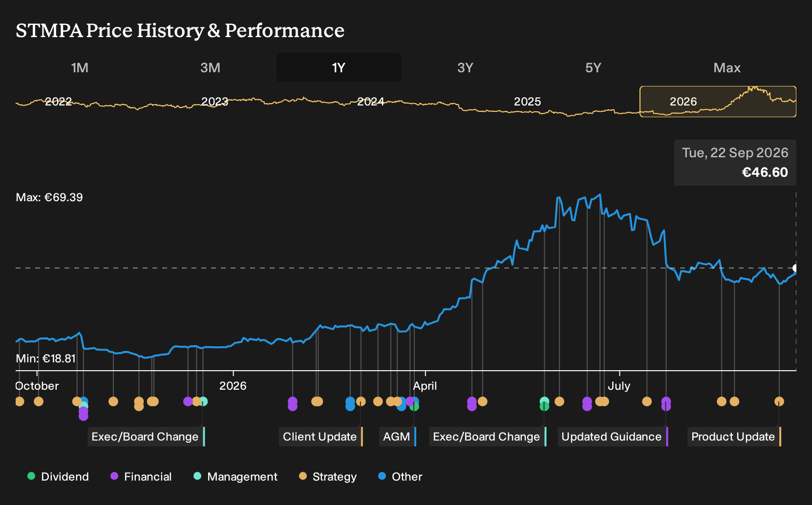Switch to the 1M time range tab
The width and height of the screenshot is (812, 505).
tap(80, 67)
